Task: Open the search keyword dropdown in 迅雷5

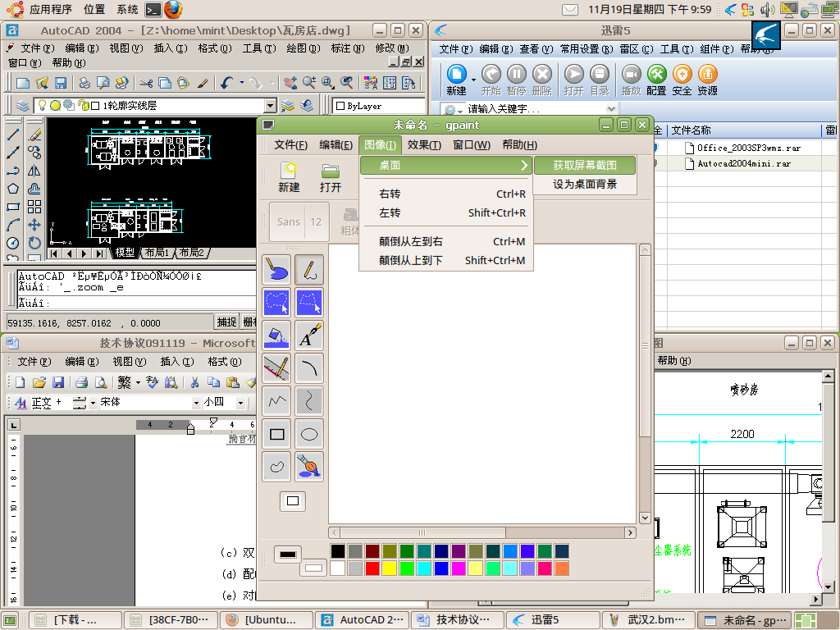Action: pyautogui.click(x=610, y=109)
